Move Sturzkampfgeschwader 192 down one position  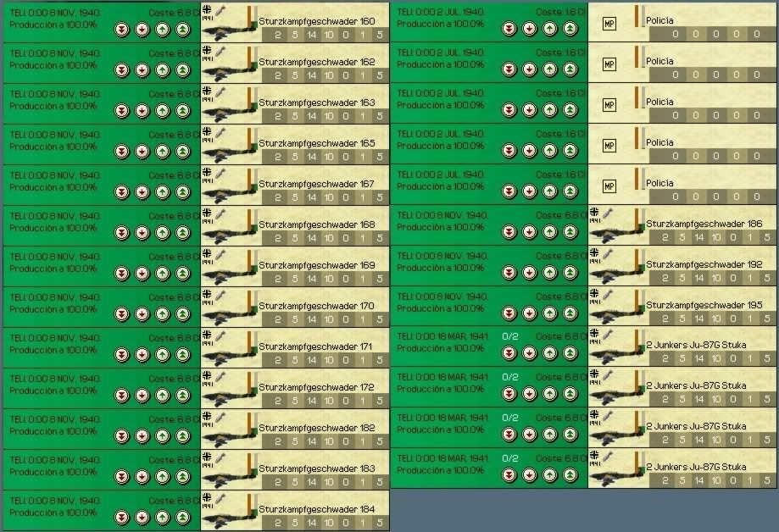pyautogui.click(x=529, y=274)
